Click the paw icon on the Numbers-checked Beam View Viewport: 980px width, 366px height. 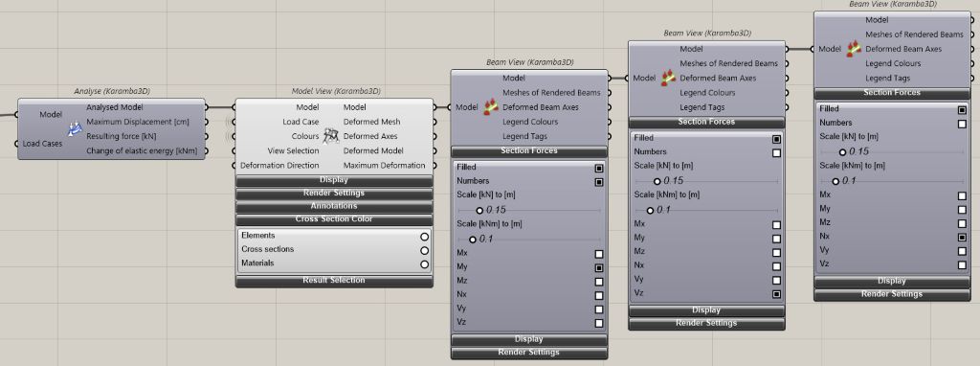point(491,107)
